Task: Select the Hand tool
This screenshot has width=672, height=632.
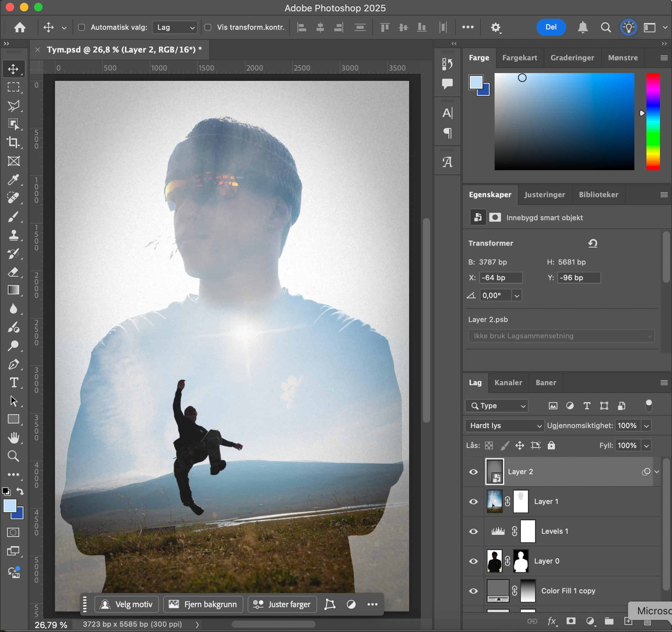Action: pyautogui.click(x=13, y=438)
